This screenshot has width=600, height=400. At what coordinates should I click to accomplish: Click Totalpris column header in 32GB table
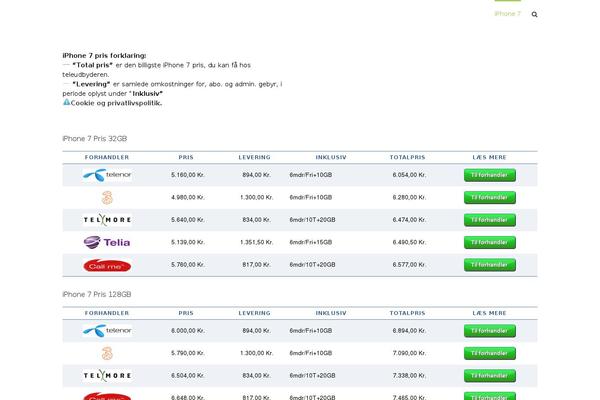tap(408, 157)
